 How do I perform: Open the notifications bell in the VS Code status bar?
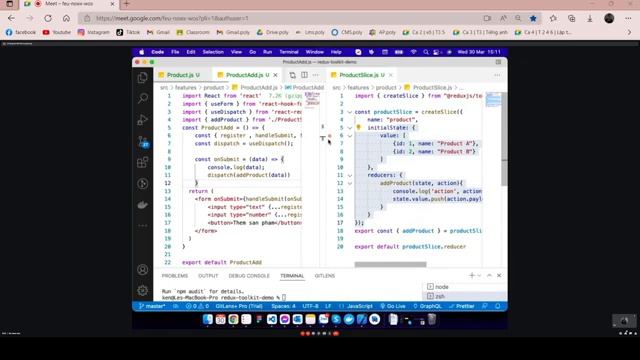pos(498,306)
